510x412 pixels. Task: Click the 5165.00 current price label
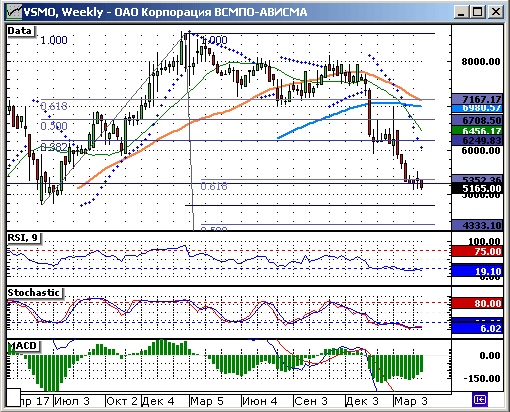pos(477,189)
